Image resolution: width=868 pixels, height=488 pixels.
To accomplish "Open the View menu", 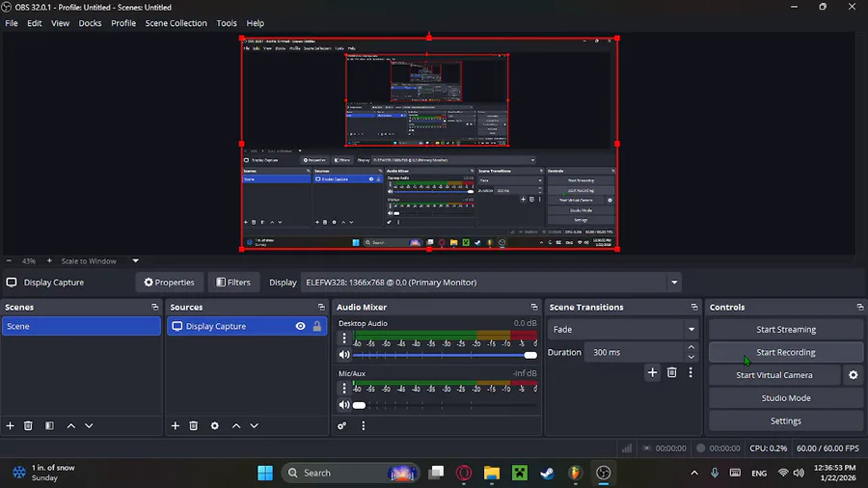I will (x=60, y=23).
